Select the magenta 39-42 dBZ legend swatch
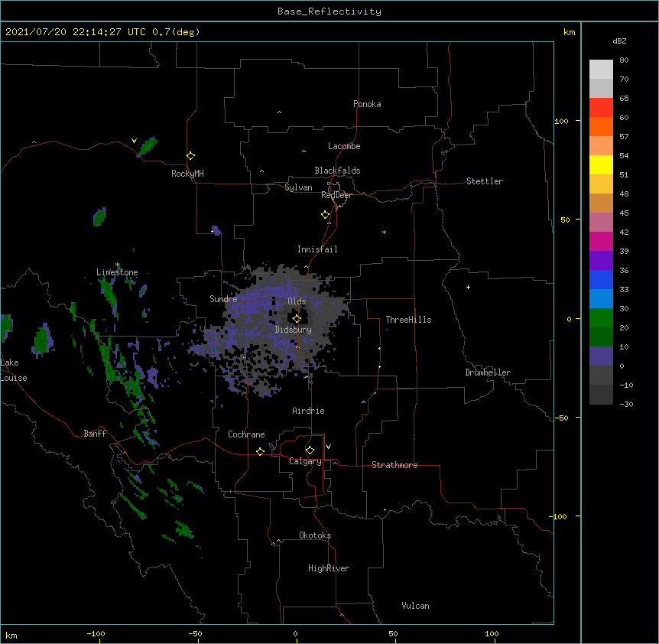659x644 pixels. pyautogui.click(x=601, y=241)
